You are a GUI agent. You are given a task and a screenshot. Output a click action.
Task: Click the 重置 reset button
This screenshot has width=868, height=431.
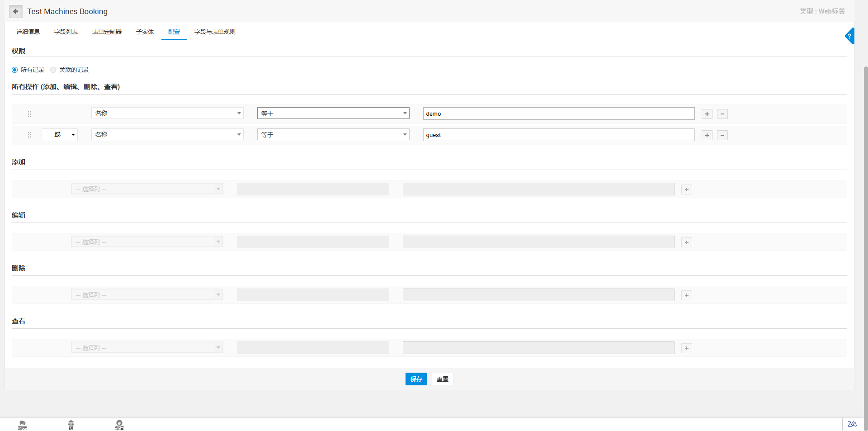[443, 379]
